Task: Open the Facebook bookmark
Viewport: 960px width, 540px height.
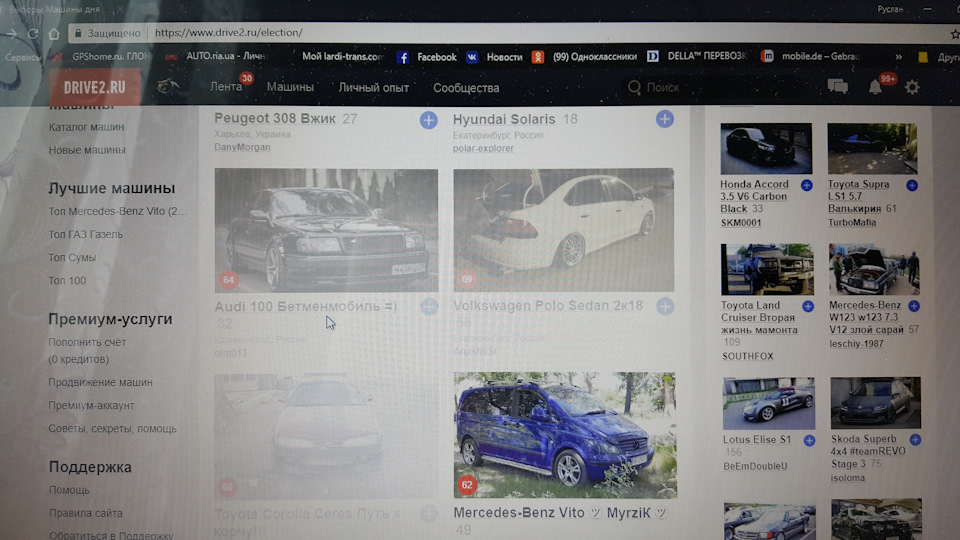Action: (x=427, y=57)
